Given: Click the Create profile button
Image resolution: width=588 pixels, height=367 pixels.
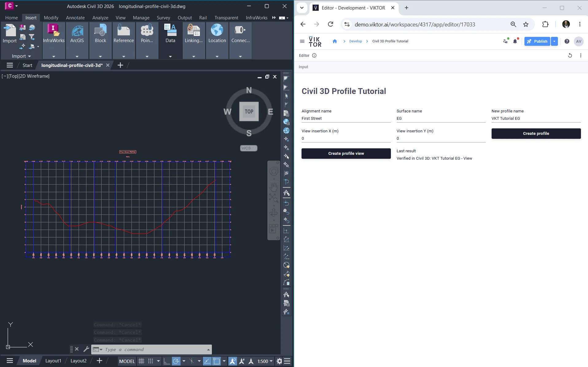Looking at the screenshot, I should pos(536,134).
